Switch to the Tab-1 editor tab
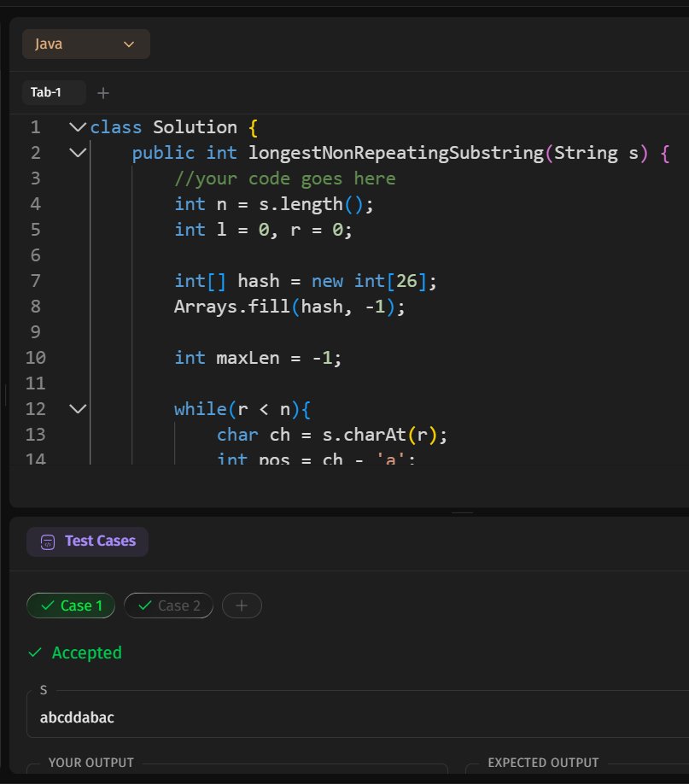Screen dimensions: 689x784 [x=54, y=92]
